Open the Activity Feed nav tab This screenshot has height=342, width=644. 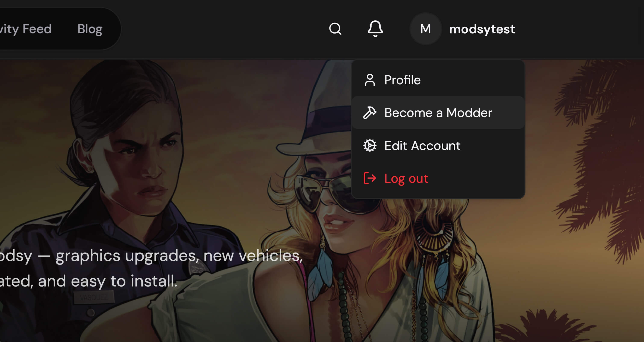pyautogui.click(x=26, y=29)
